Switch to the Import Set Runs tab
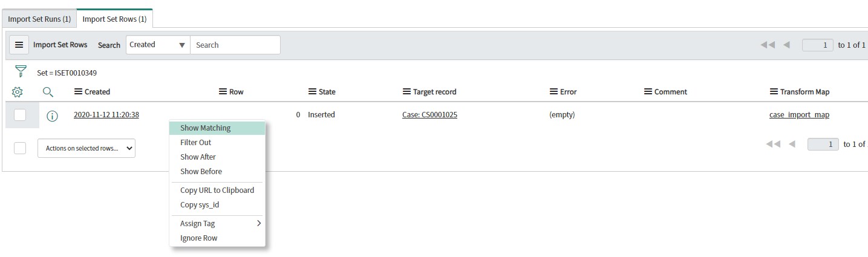This screenshot has width=868, height=257. 39,19
